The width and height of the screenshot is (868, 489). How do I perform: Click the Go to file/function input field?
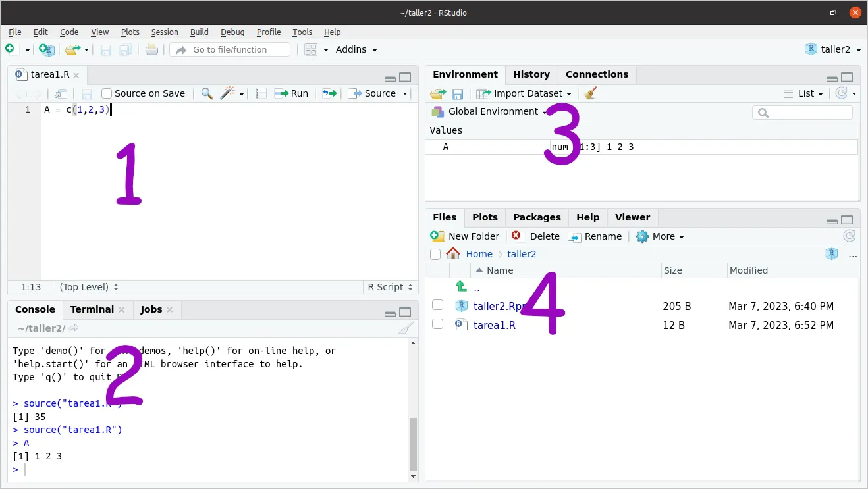click(230, 49)
